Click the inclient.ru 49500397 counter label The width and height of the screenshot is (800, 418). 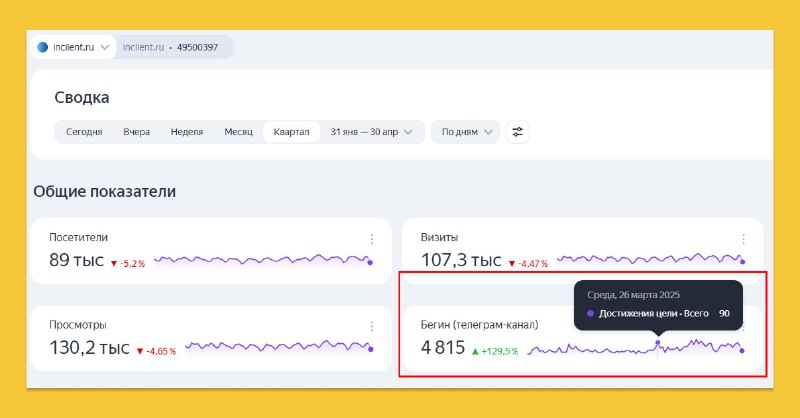(x=170, y=47)
